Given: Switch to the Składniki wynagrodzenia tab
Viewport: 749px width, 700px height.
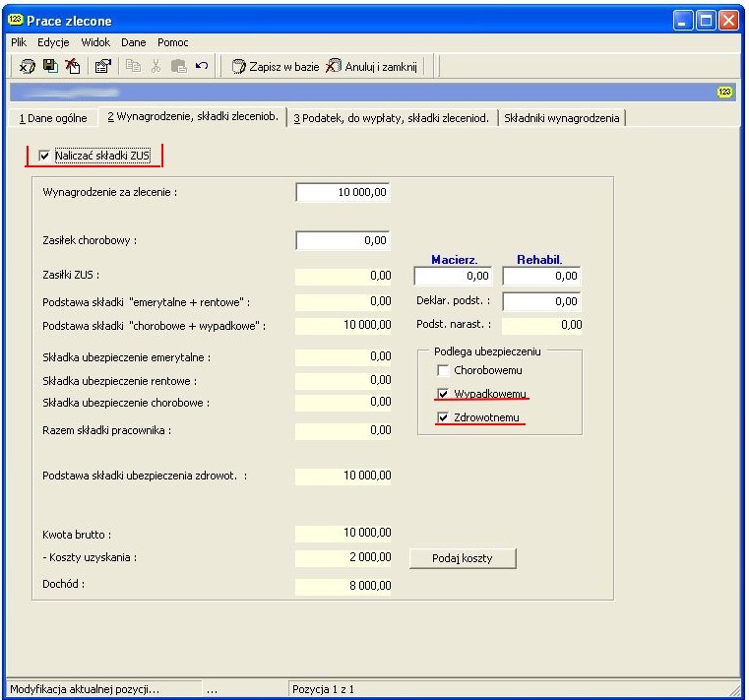Looking at the screenshot, I should 561,118.
